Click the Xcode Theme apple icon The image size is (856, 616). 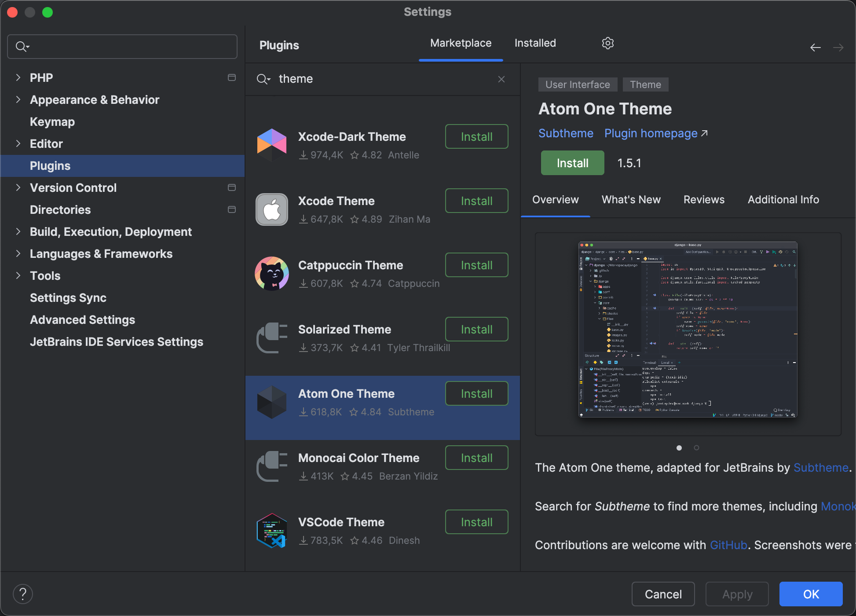272,209
